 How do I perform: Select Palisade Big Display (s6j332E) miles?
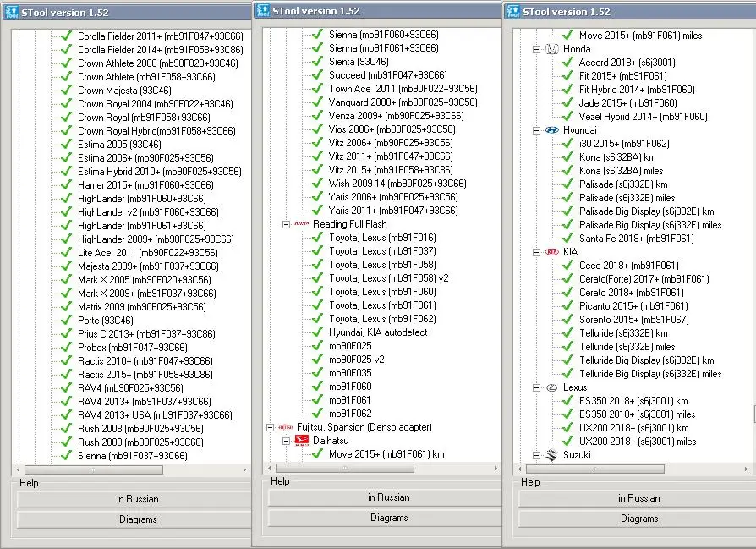click(x=650, y=224)
